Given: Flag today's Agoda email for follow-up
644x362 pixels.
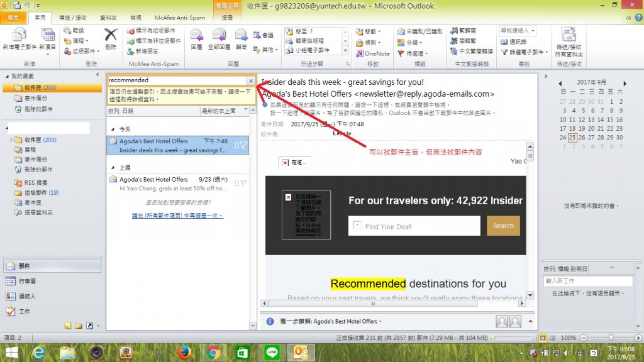Looking at the screenshot, I should [243, 145].
